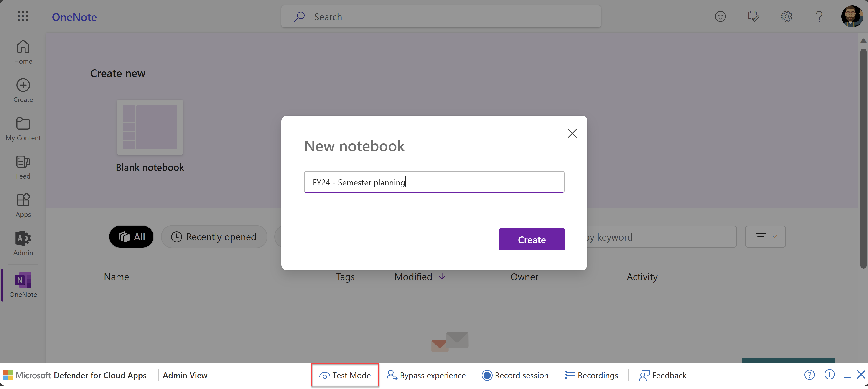Screen dimensions: 868x389
Task: Open the app launcher waffle icon
Action: pyautogui.click(x=23, y=16)
